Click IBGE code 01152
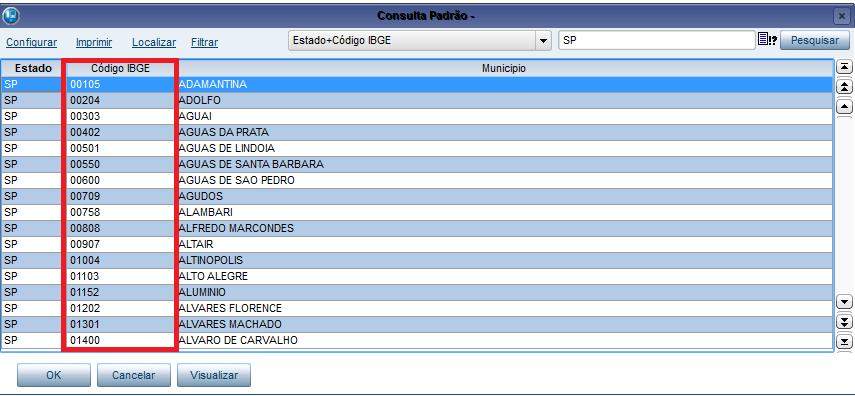855x396 pixels. [85, 292]
